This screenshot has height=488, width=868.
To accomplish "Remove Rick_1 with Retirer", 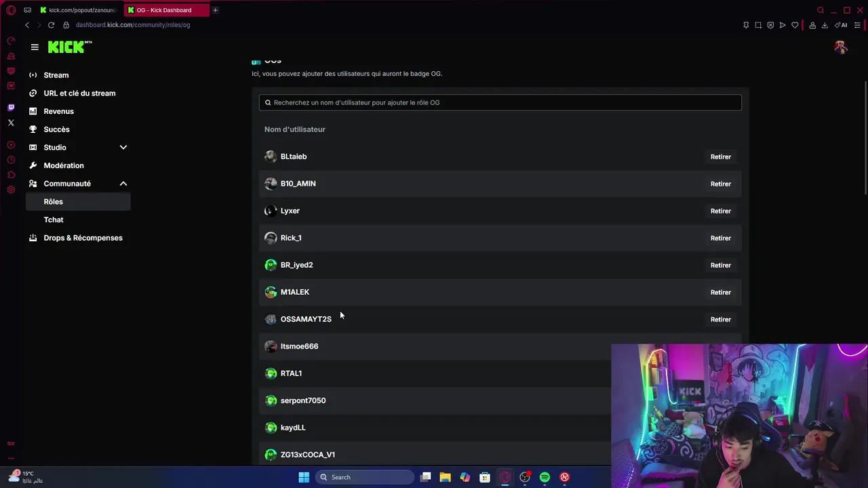I will [x=720, y=238].
